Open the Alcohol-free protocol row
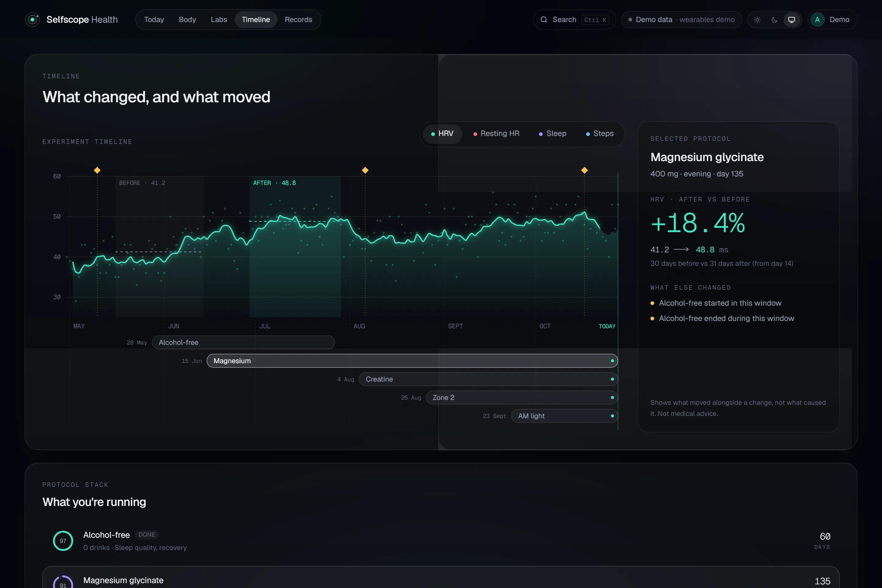This screenshot has width=882, height=588. pos(441,541)
